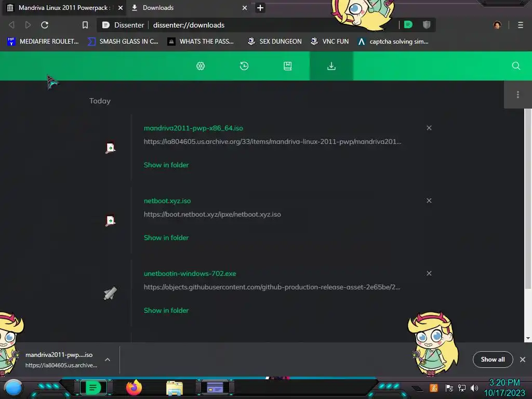Open the MEDIAFIRE ROULET... bookmark
The height and width of the screenshot is (399, 532).
[43, 42]
